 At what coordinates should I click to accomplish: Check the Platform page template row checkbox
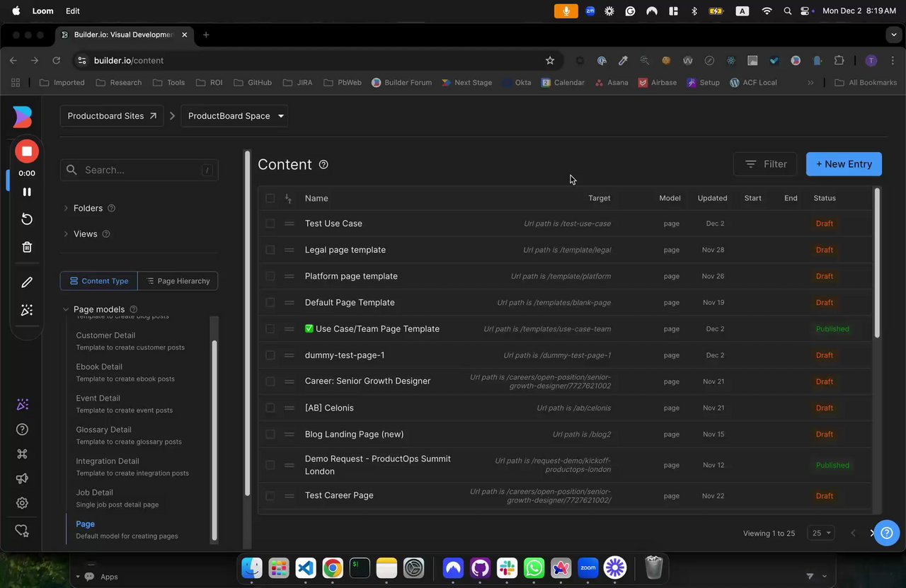pos(270,276)
